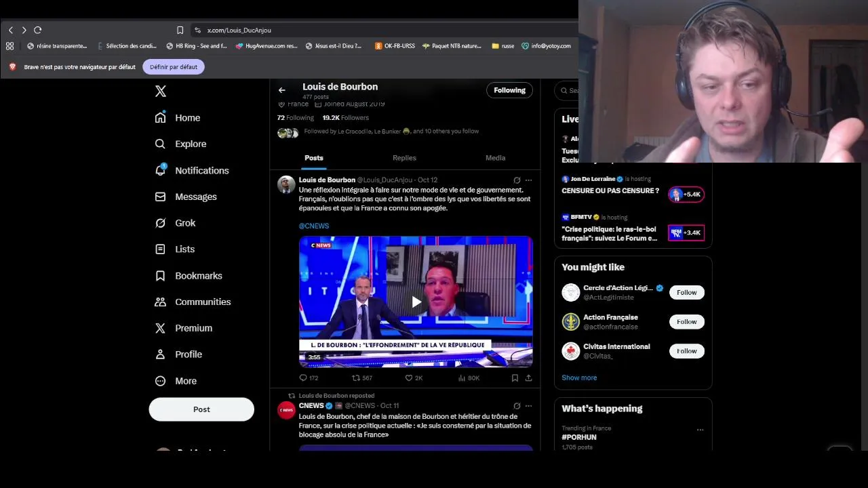Click the back arrow beside Louis de Bourbon
The height and width of the screenshot is (488, 868).
(x=282, y=90)
